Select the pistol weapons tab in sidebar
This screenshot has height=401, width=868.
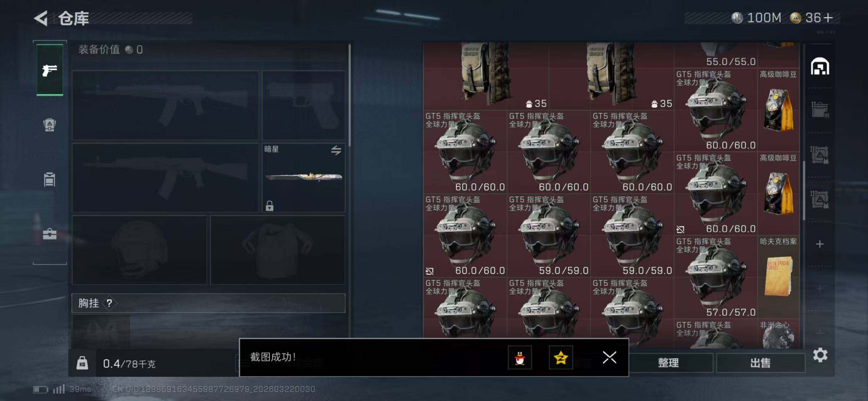click(50, 70)
